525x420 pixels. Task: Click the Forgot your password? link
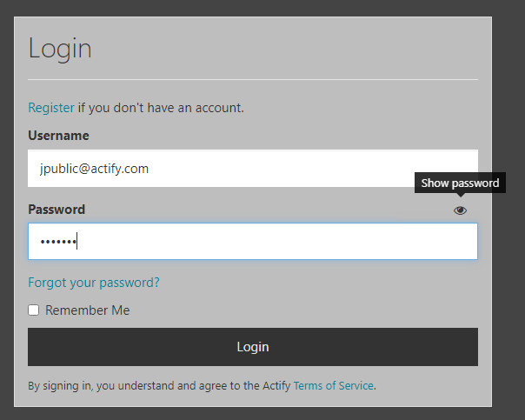click(x=94, y=283)
